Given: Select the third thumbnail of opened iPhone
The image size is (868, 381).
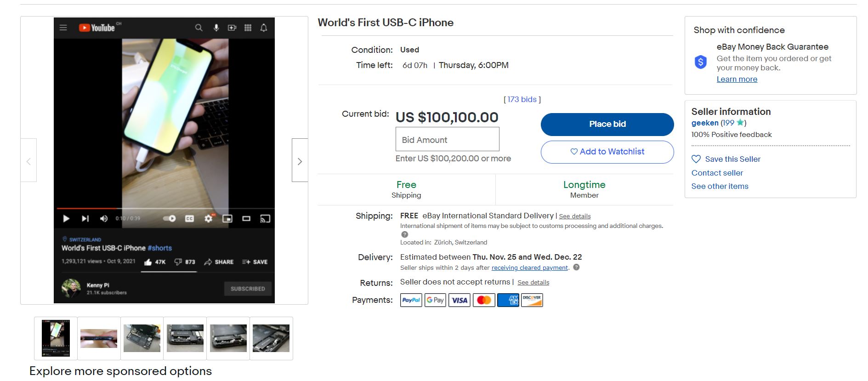Looking at the screenshot, I should click(x=142, y=338).
